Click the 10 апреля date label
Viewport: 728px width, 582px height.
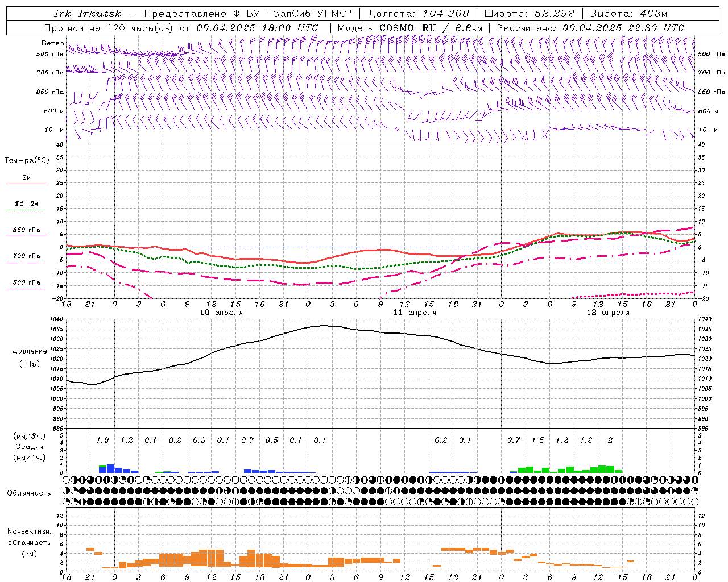[x=221, y=313]
